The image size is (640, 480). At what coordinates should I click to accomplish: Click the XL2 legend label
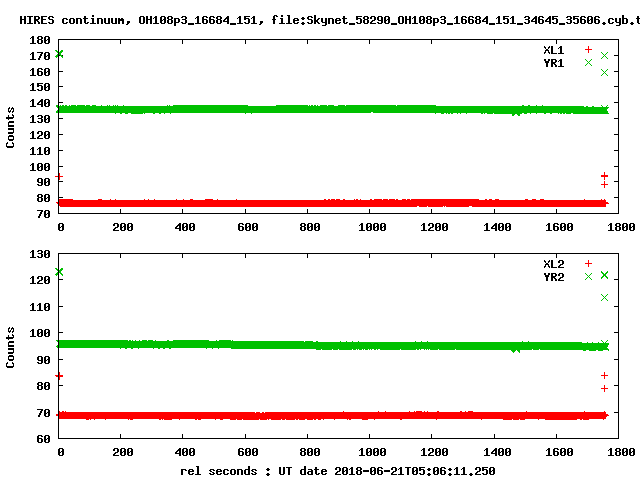pyautogui.click(x=554, y=264)
